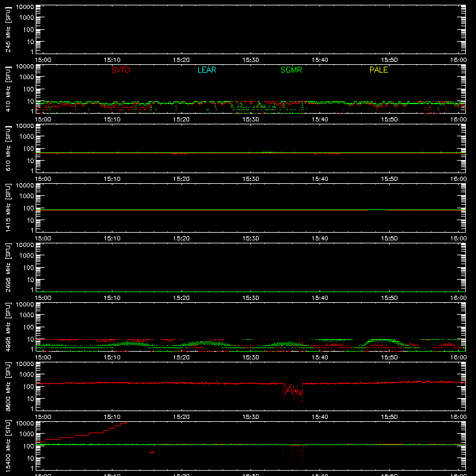Screen dimensions: 476x476
Task: Click the rising red staircase in 15400 MHz panel
Action: 82,433
